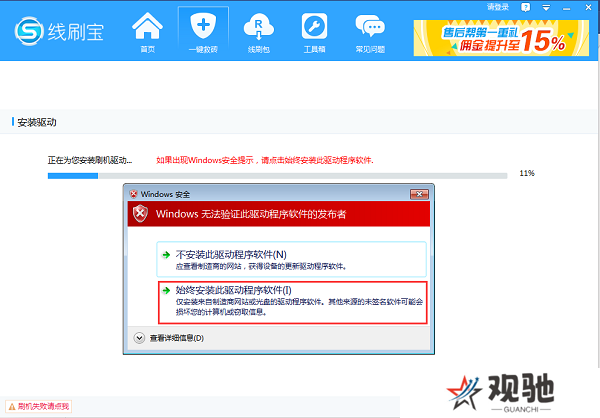Close the 线刷宝 main window
This screenshot has height=418, width=600.
coord(589,7)
